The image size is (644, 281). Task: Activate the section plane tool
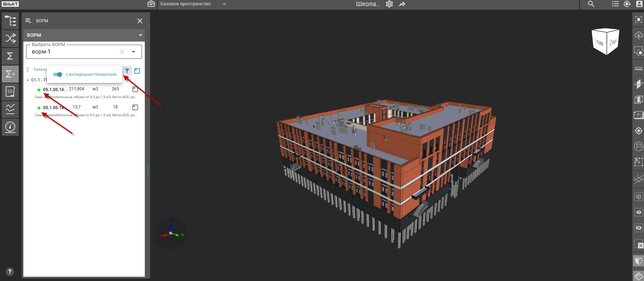point(638,84)
